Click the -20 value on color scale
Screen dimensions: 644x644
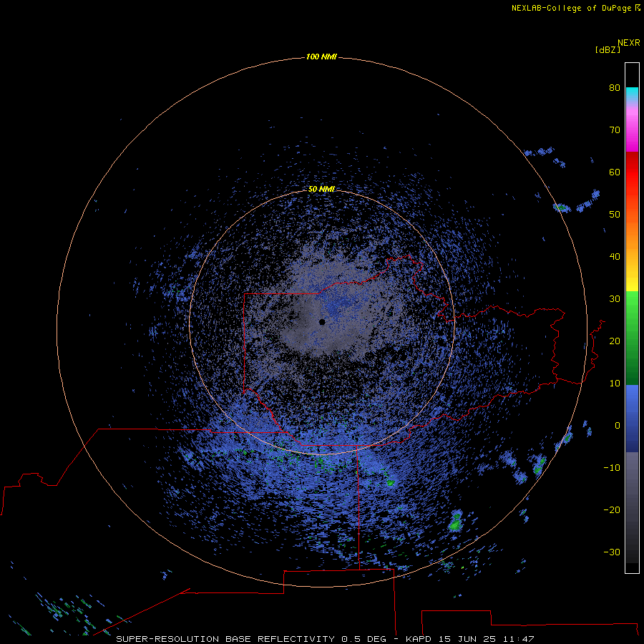click(612, 509)
